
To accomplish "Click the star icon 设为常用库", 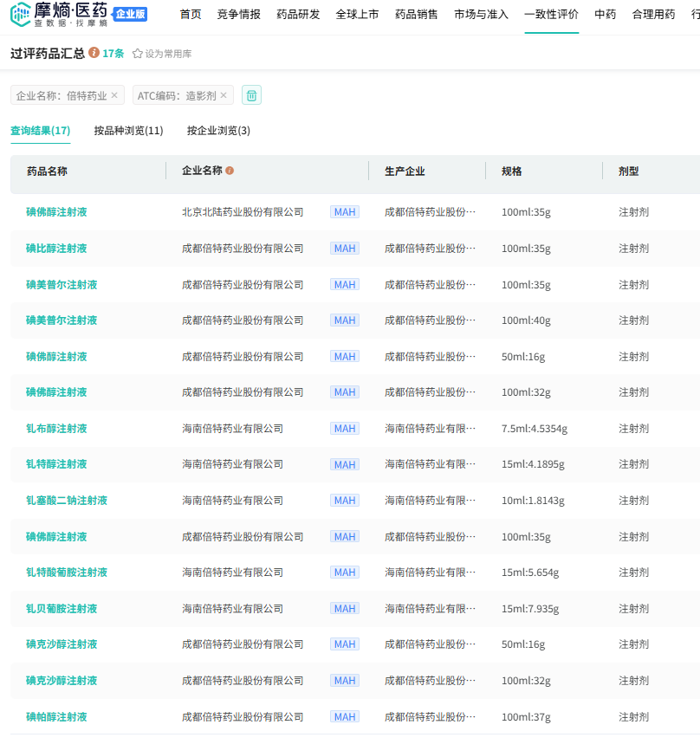I will [138, 54].
